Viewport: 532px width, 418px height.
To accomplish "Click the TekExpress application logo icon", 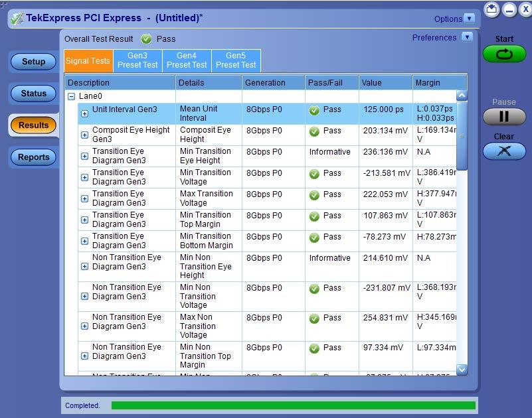I will 17,19.
